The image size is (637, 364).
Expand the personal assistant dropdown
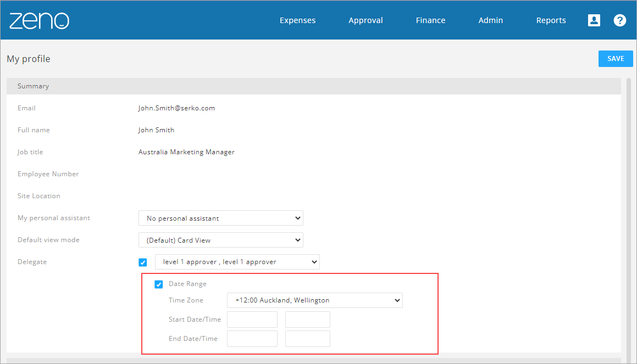[220, 218]
